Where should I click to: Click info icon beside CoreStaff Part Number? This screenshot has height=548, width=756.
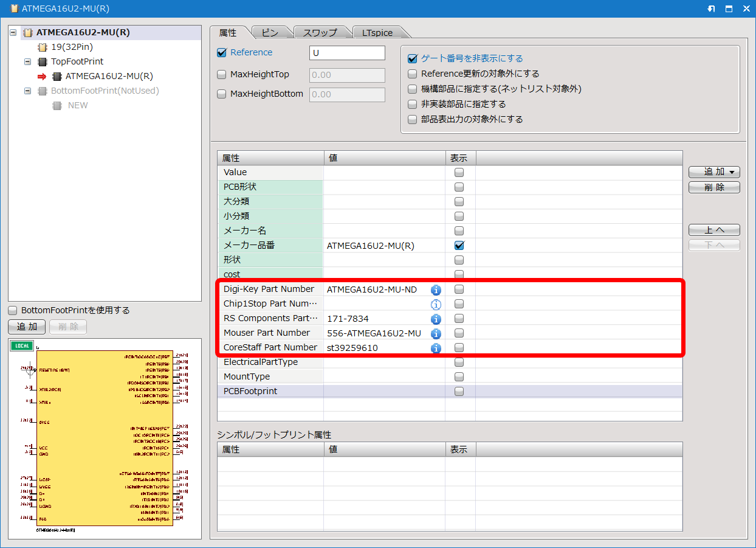point(436,349)
